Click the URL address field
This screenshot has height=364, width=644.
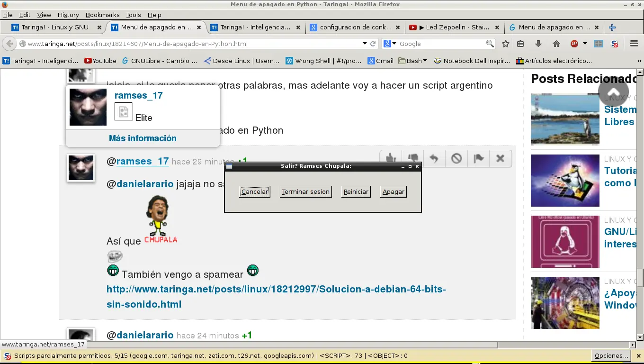[193, 44]
